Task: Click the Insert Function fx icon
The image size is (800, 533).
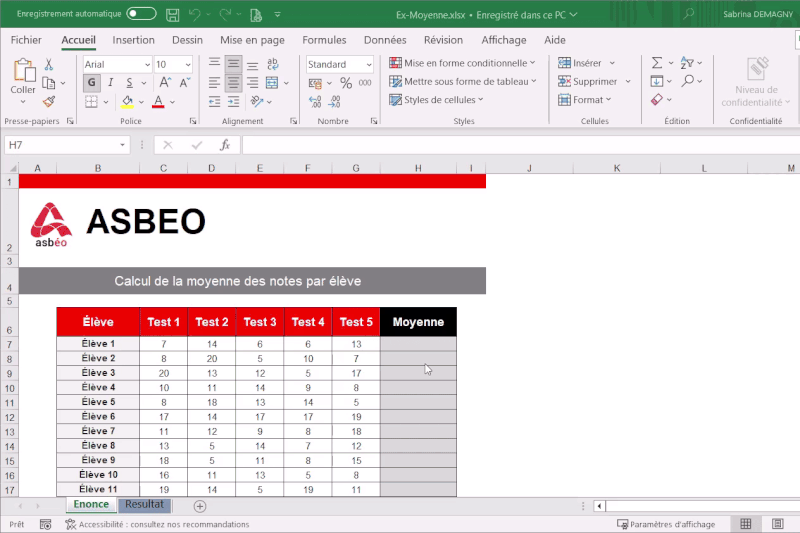Action: [225, 145]
